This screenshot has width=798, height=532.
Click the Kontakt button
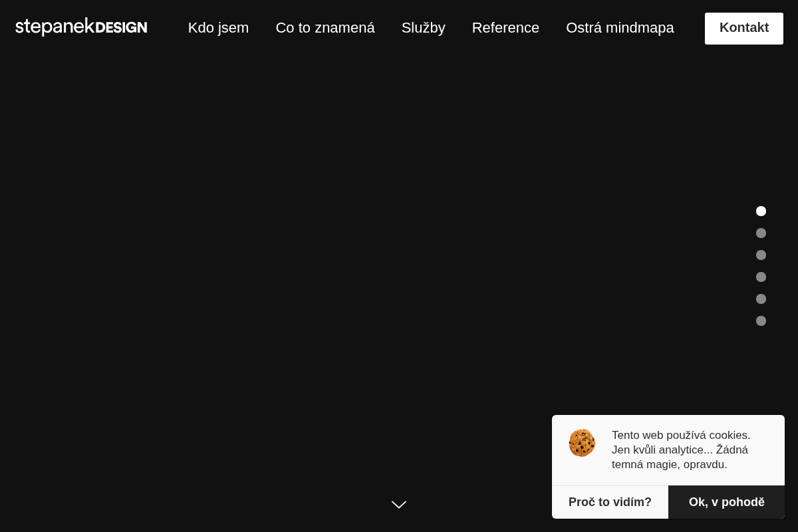point(744,29)
